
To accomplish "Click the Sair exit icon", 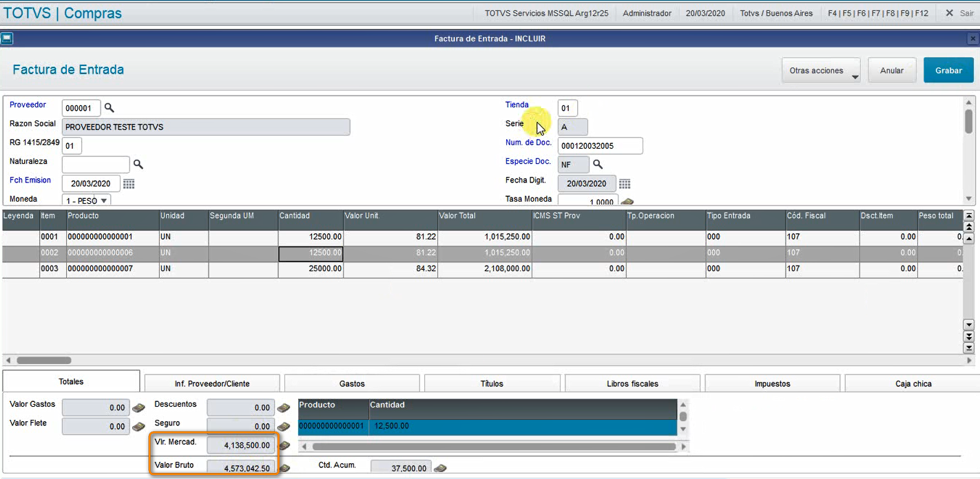I will pos(950,13).
